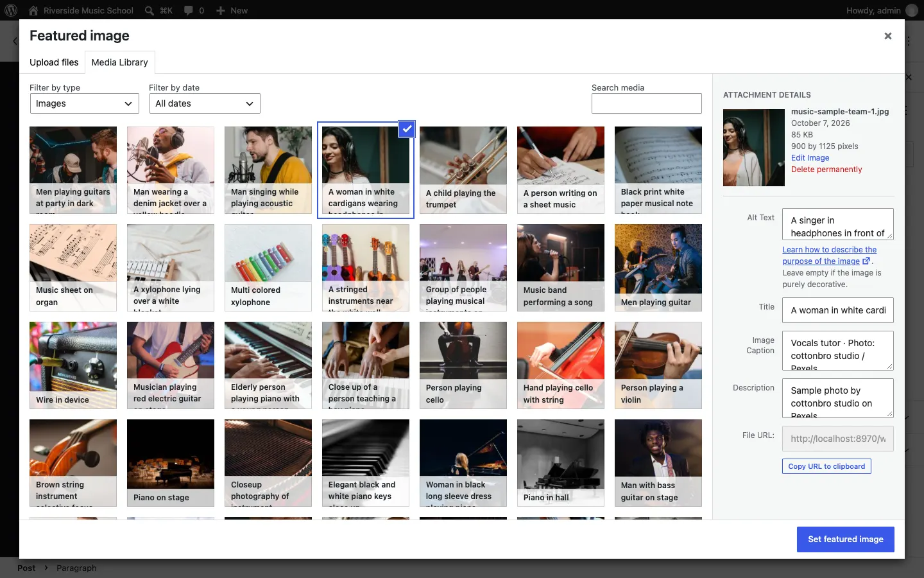Select the Men playing guitars at party thumbnail
This screenshot has height=578, width=924.
pos(73,170)
